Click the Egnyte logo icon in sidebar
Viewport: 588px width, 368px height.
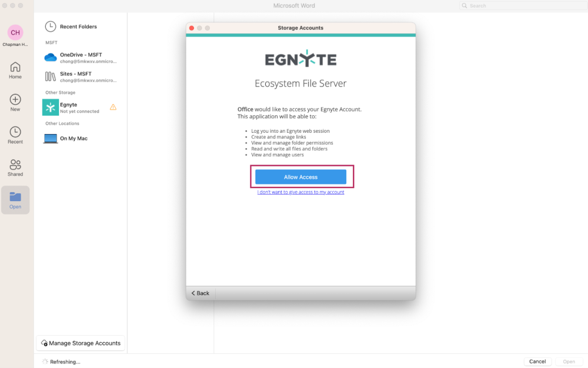[x=51, y=107]
